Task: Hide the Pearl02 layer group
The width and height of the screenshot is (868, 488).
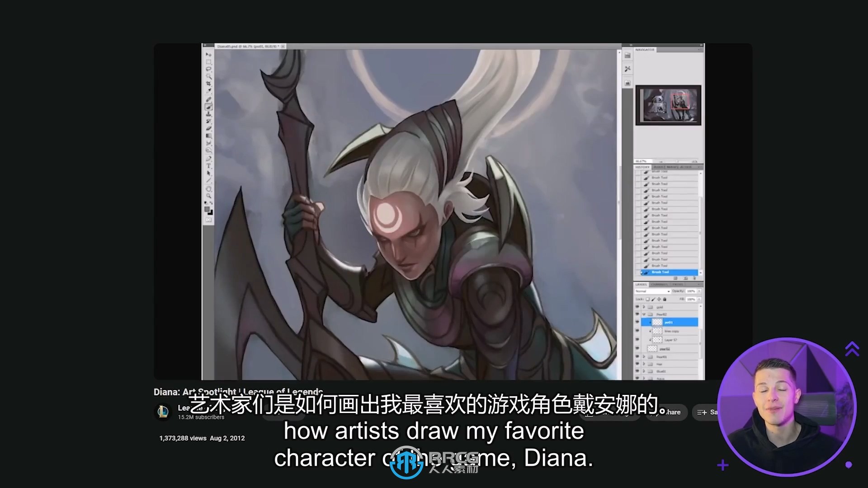Action: pos(637,314)
